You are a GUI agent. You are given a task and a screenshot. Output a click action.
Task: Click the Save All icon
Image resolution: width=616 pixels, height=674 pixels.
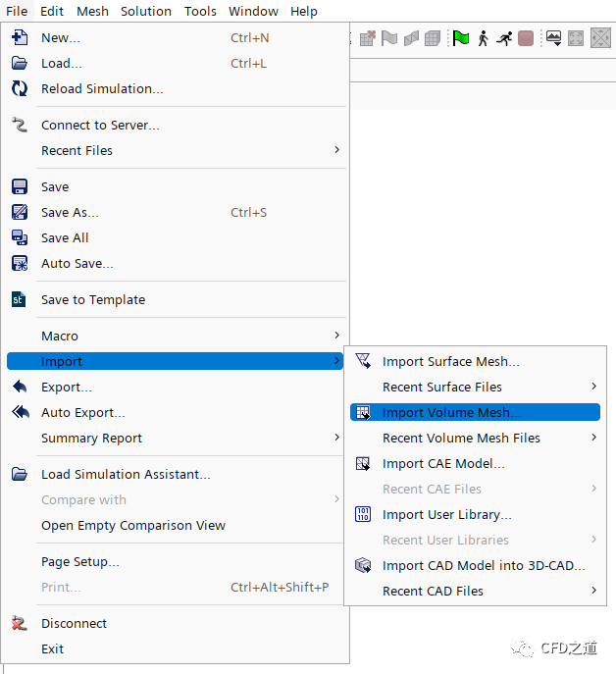click(20, 237)
